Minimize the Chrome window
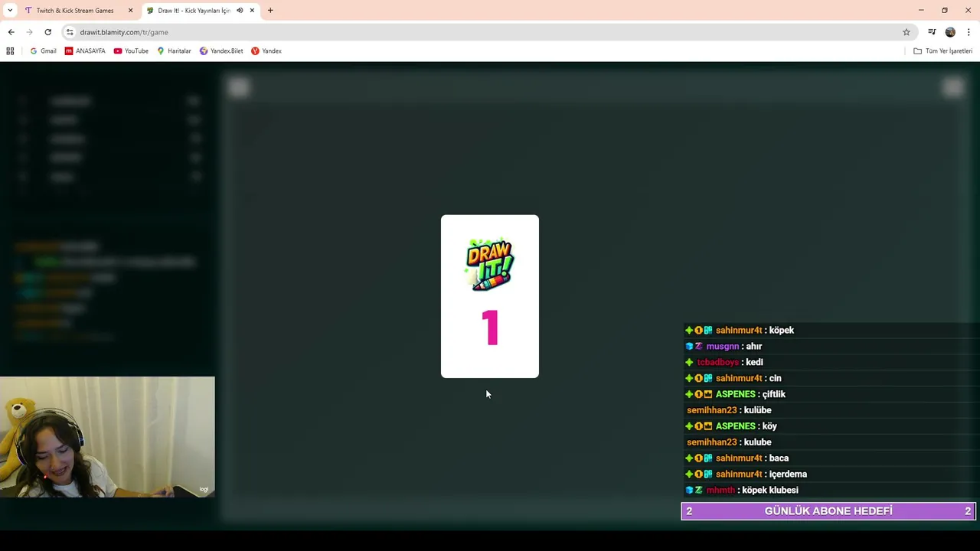This screenshot has width=980, height=551. 921,10
